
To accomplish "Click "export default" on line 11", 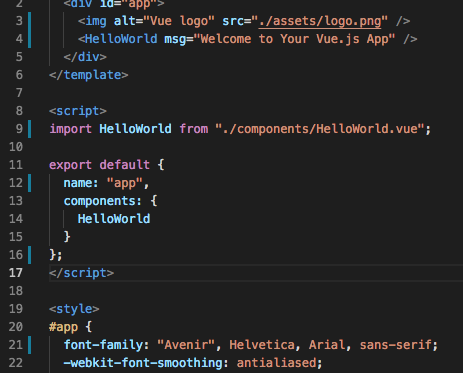I will tap(99, 165).
